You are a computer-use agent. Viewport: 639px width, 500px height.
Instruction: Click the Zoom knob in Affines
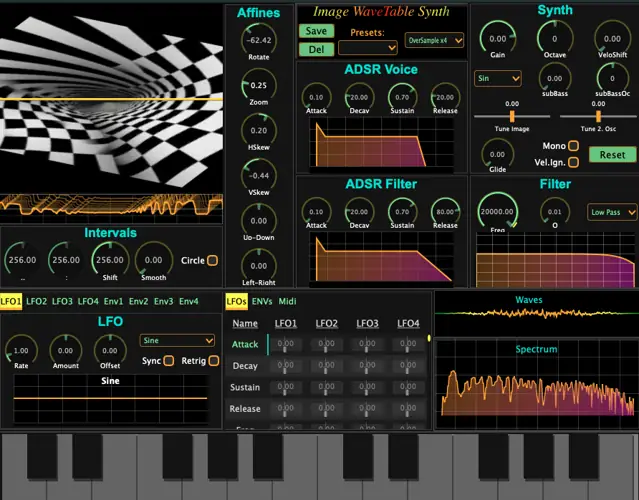(260, 86)
